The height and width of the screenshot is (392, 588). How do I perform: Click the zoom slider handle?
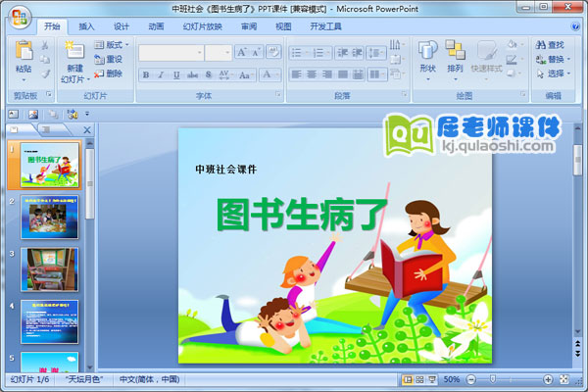click(x=493, y=379)
